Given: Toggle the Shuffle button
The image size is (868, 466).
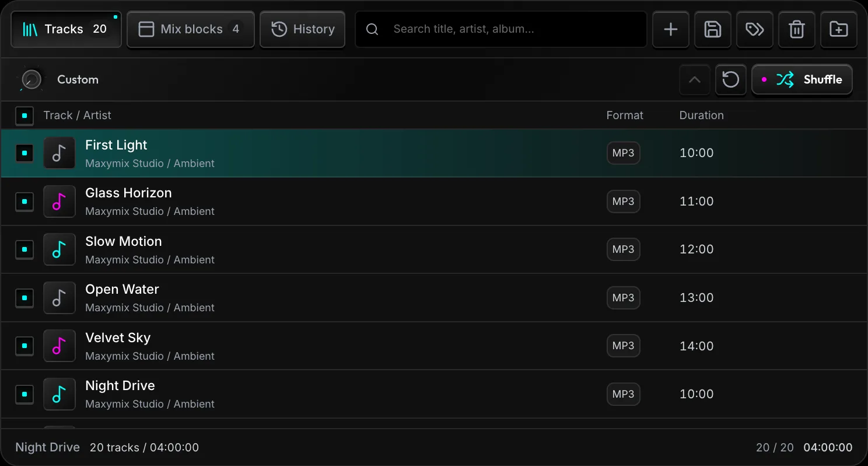Looking at the screenshot, I should pos(802,79).
